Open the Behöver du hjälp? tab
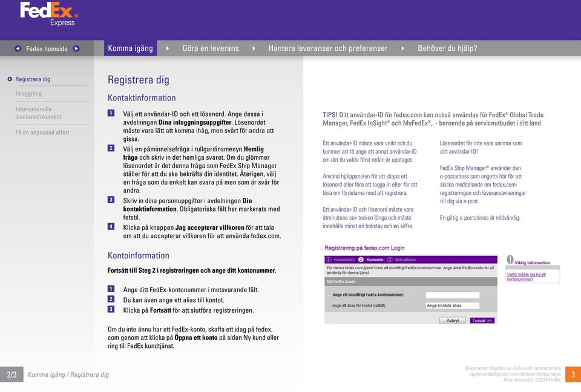This screenshot has height=392, width=581. click(x=447, y=48)
